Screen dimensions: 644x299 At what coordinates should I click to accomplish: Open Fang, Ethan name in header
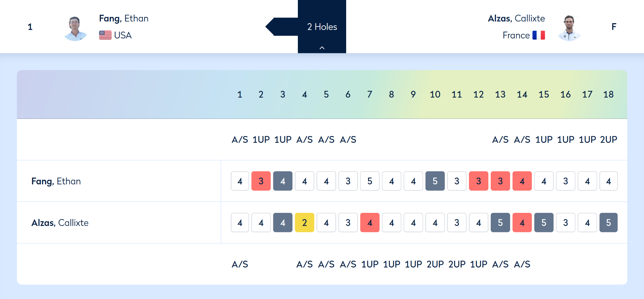click(124, 18)
